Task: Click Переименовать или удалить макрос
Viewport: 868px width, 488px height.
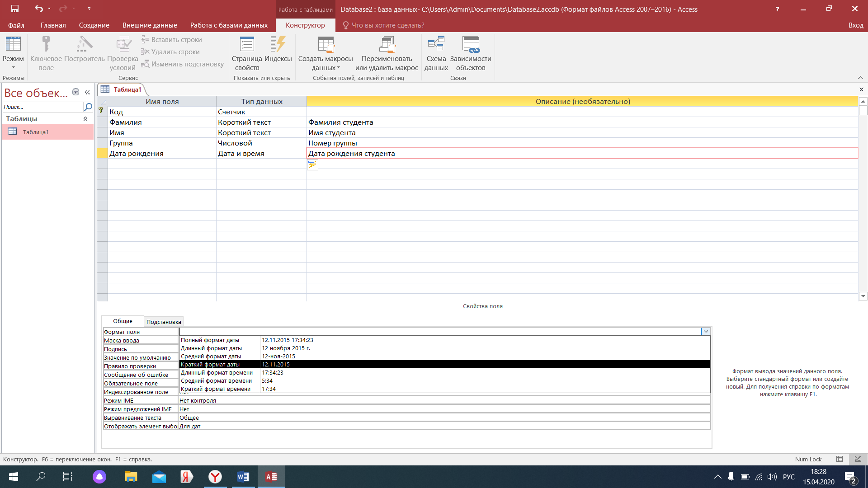Action: [387, 53]
